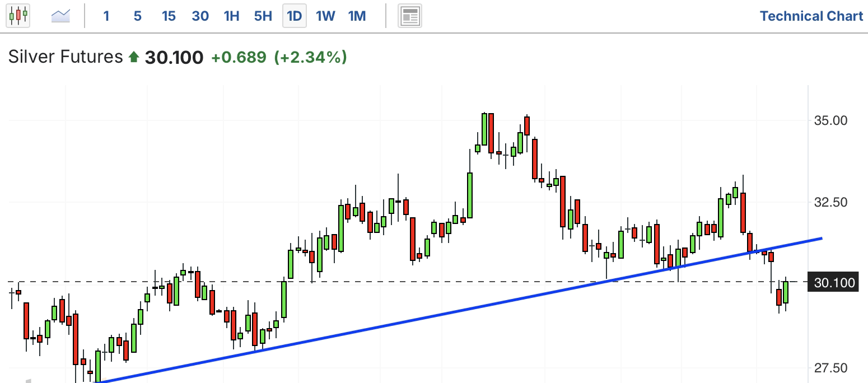Switch to the area chart type icon
This screenshot has height=383, width=868.
[x=60, y=16]
